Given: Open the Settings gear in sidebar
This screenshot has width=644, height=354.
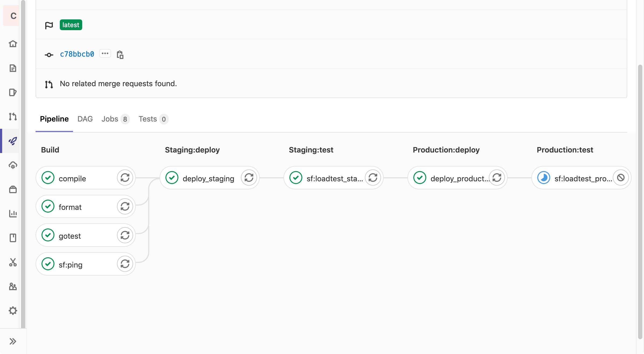Looking at the screenshot, I should 13,311.
